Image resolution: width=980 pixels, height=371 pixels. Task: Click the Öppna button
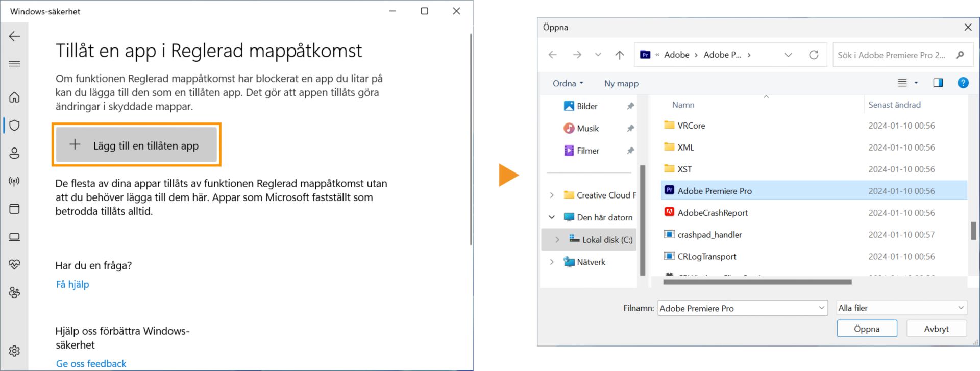point(867,329)
